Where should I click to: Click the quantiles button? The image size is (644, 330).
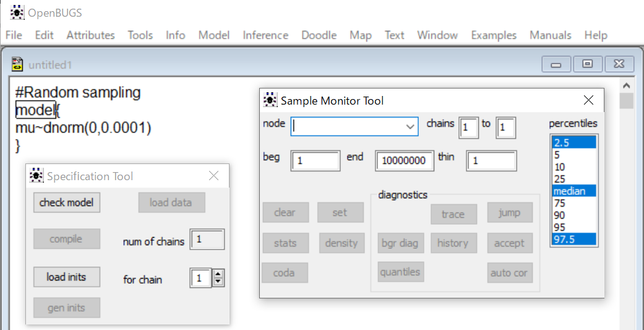(x=401, y=272)
